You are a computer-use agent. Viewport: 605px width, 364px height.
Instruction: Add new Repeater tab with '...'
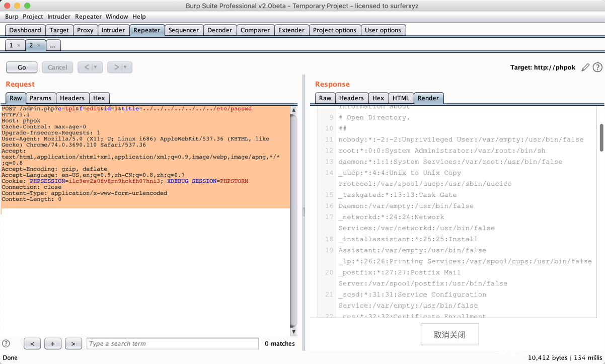click(x=53, y=45)
